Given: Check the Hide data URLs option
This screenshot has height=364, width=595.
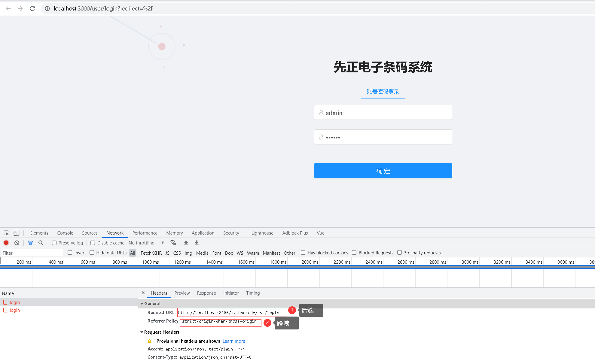Looking at the screenshot, I should click(92, 253).
